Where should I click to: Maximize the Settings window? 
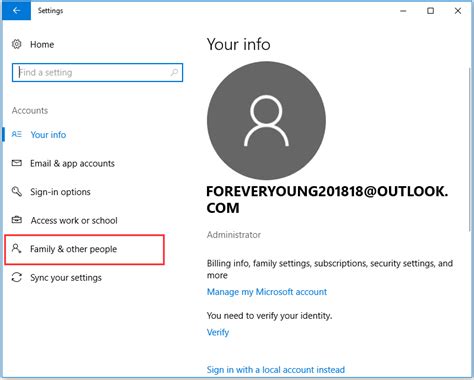pyautogui.click(x=431, y=11)
